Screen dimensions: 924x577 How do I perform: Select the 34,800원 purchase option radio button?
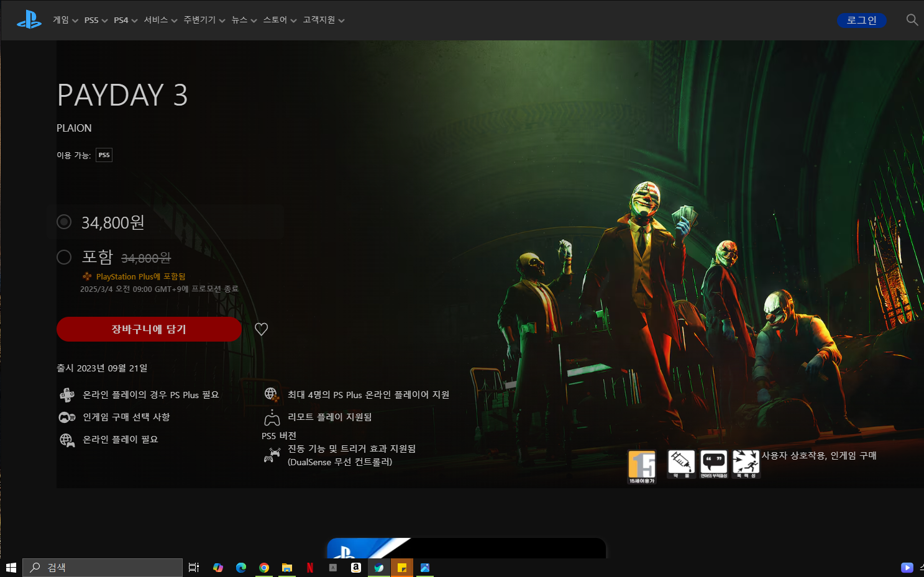64,222
